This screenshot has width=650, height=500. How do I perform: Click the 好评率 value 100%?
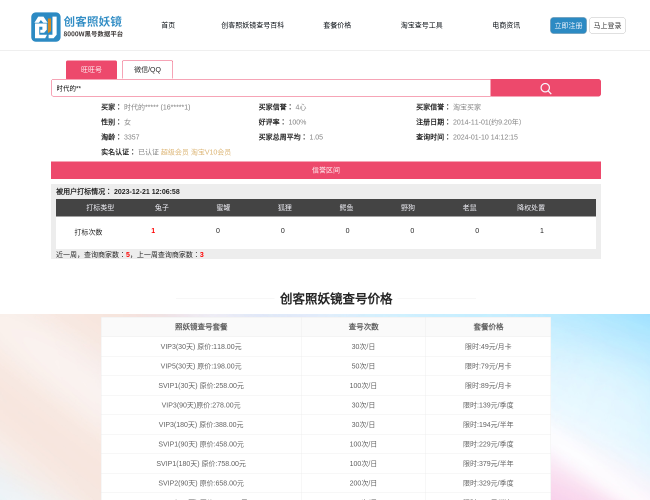(297, 122)
